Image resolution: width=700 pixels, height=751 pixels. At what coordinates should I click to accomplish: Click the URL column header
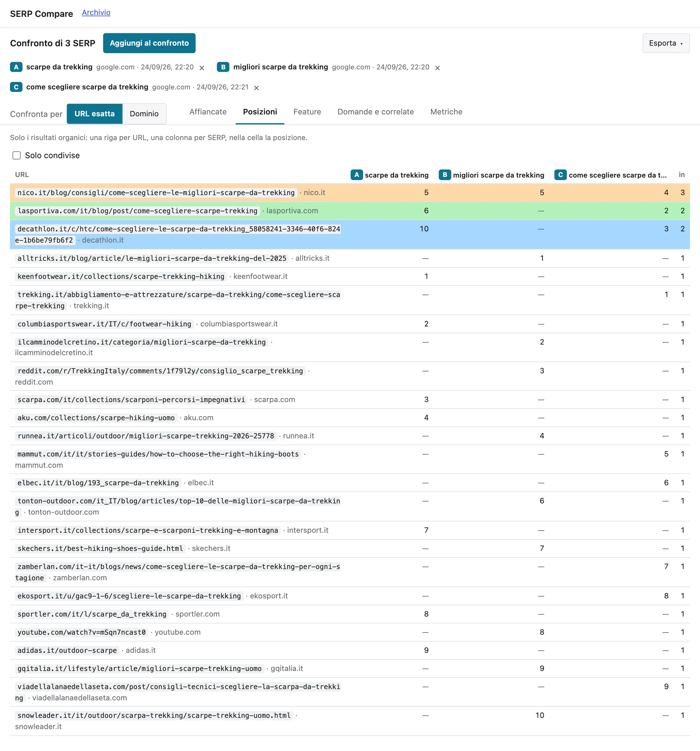[22, 174]
